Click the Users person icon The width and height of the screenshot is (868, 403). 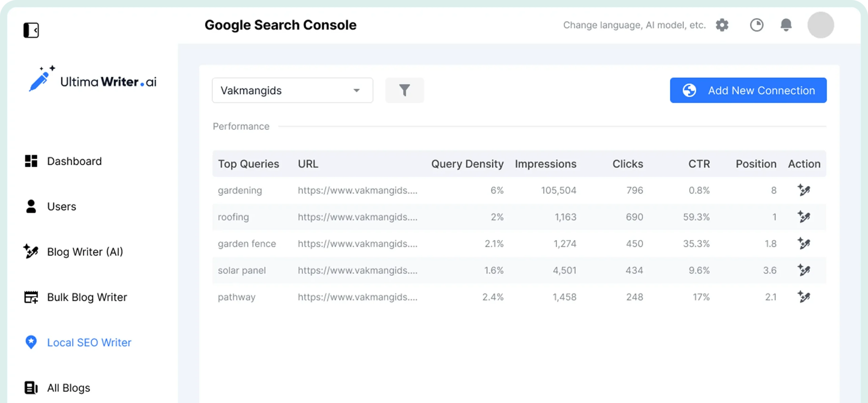click(x=31, y=206)
